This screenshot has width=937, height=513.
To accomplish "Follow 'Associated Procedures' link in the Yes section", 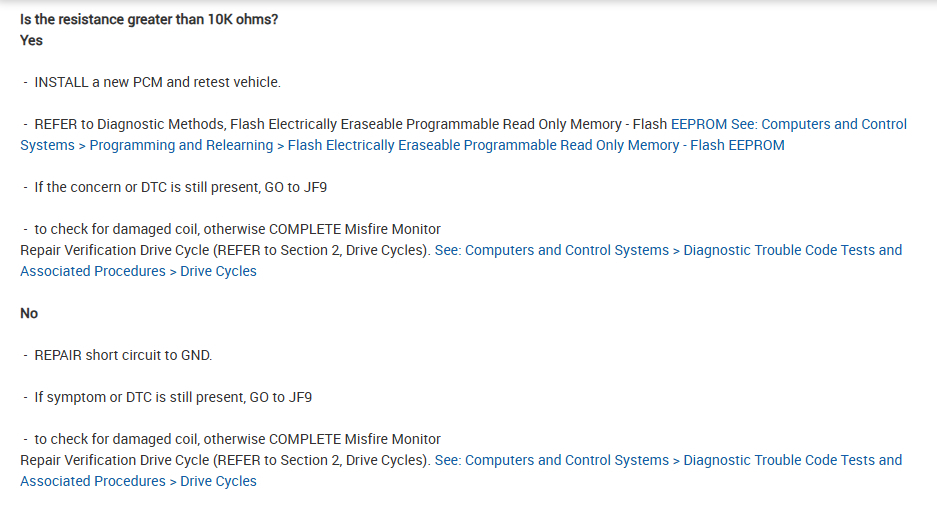I will (x=93, y=271).
